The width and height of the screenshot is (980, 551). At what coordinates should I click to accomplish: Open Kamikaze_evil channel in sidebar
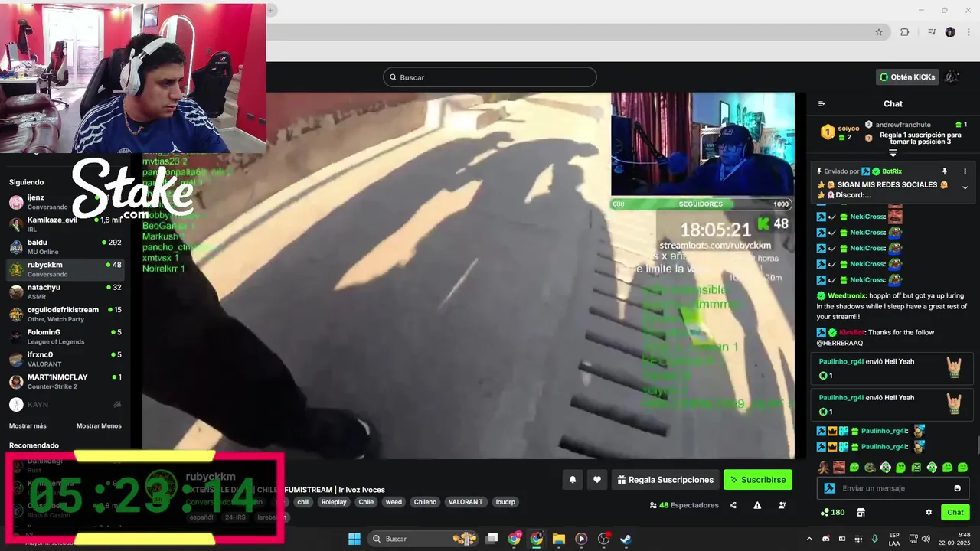[65, 224]
